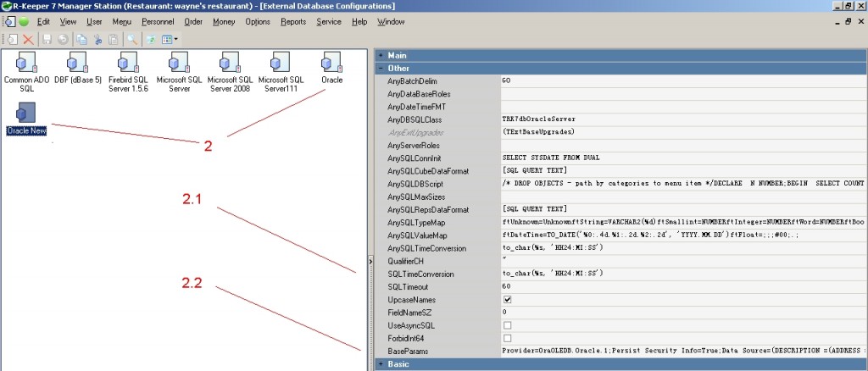Click the view mode grid toolbar icon
Viewport: 868px width, 371px height.
click(167, 39)
